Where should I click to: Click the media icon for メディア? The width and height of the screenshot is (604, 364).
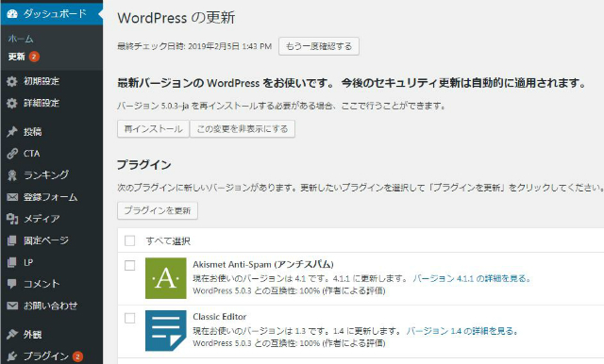(x=12, y=219)
